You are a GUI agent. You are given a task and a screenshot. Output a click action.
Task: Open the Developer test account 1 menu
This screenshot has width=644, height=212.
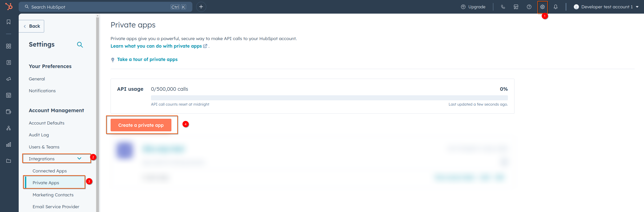(606, 7)
